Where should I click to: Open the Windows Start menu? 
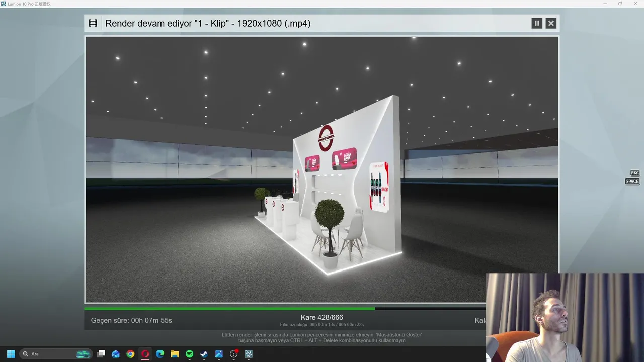pos(11,354)
